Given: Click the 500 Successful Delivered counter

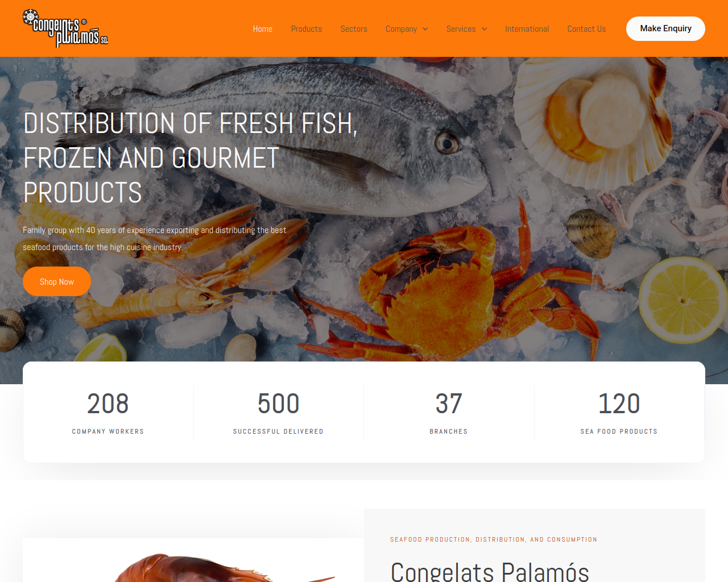Looking at the screenshot, I should pyautogui.click(x=278, y=412).
